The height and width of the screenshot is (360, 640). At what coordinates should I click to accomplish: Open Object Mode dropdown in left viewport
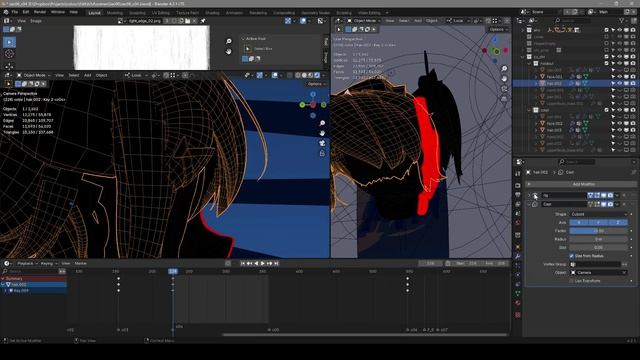pyautogui.click(x=33, y=75)
